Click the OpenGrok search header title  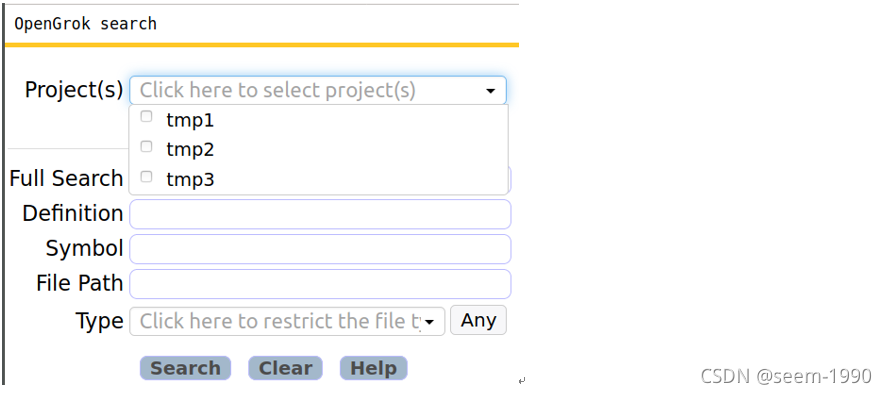(x=85, y=24)
